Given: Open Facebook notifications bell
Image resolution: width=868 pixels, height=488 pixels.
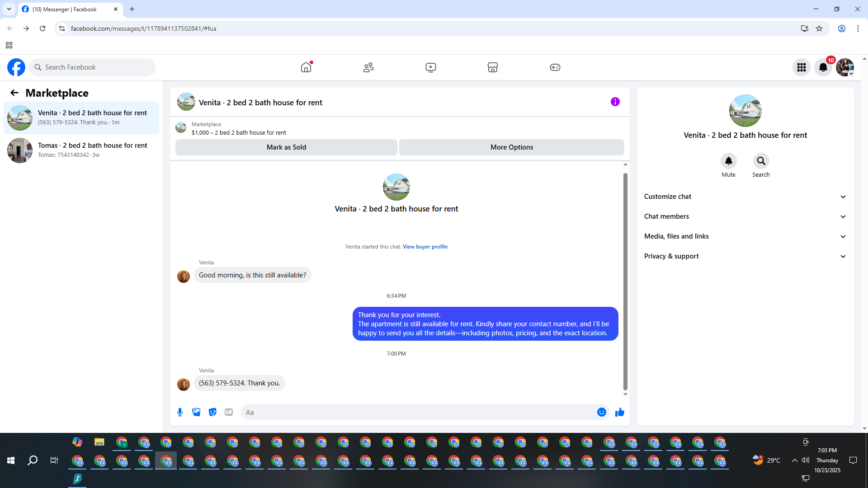Looking at the screenshot, I should pos(823,67).
